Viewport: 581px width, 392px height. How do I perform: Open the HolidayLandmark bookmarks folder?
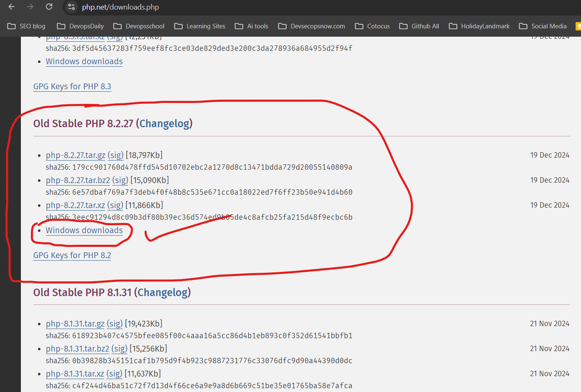[479, 26]
